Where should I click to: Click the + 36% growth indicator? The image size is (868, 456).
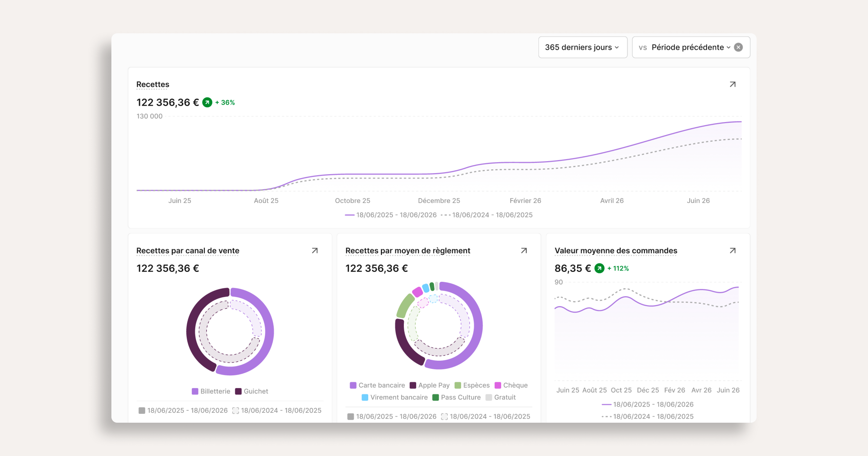[225, 103]
